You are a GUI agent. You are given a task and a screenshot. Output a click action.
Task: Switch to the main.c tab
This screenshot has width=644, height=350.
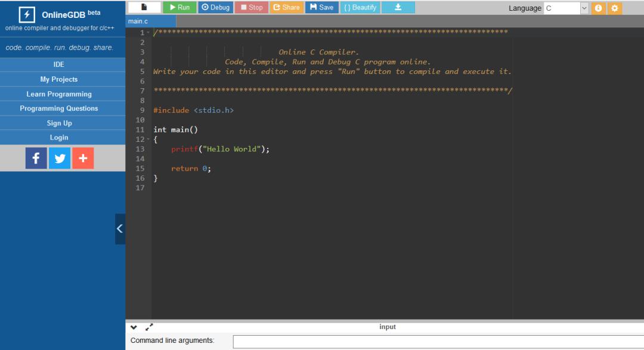(138, 21)
